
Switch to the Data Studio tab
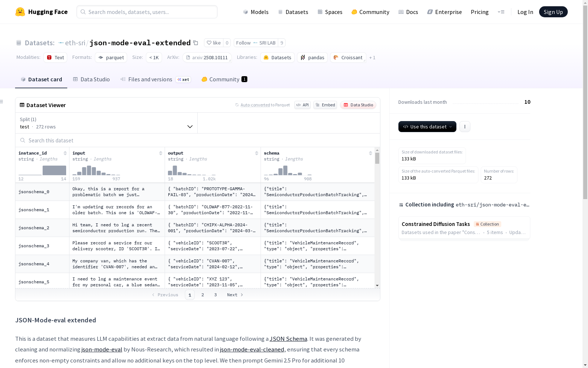[91, 79]
